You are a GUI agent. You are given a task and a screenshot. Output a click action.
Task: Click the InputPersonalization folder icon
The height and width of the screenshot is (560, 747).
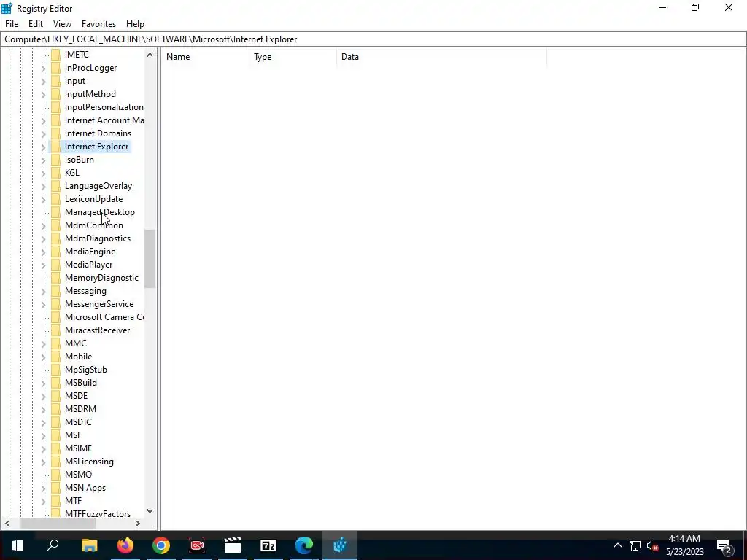pyautogui.click(x=55, y=107)
